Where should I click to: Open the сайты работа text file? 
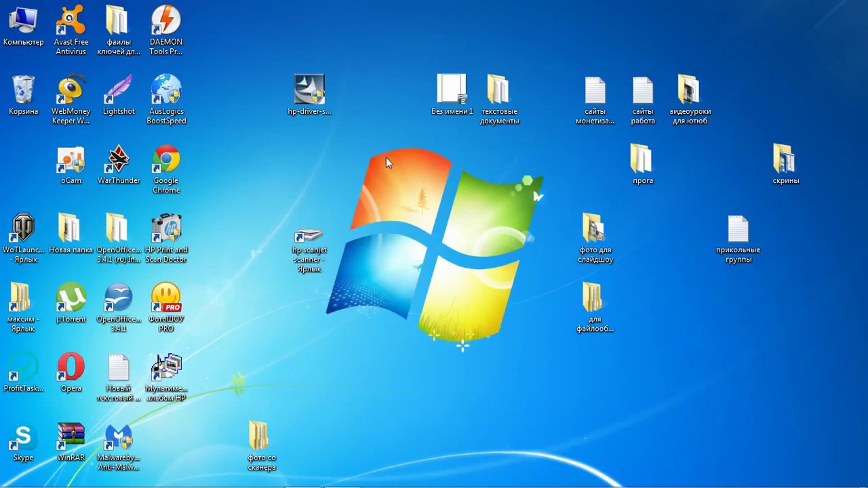pos(642,100)
